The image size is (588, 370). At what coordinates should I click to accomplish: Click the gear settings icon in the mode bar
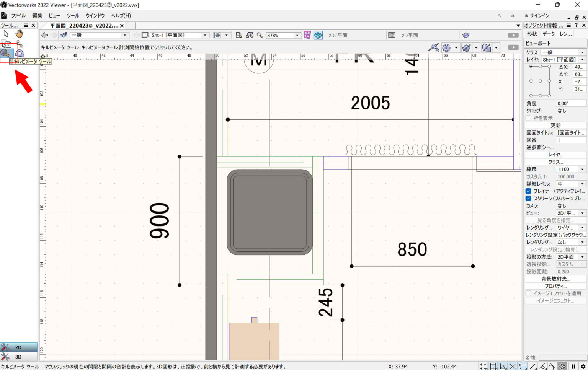click(446, 47)
